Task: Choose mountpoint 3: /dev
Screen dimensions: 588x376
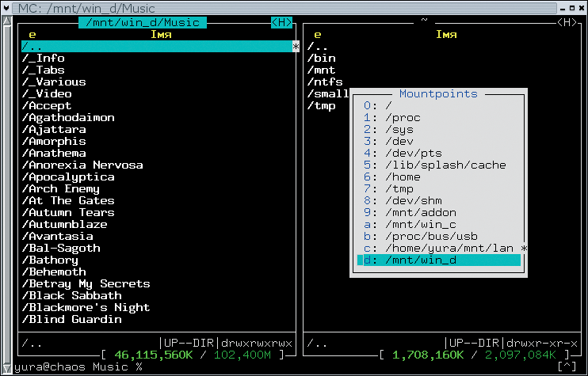Action: pos(438,142)
